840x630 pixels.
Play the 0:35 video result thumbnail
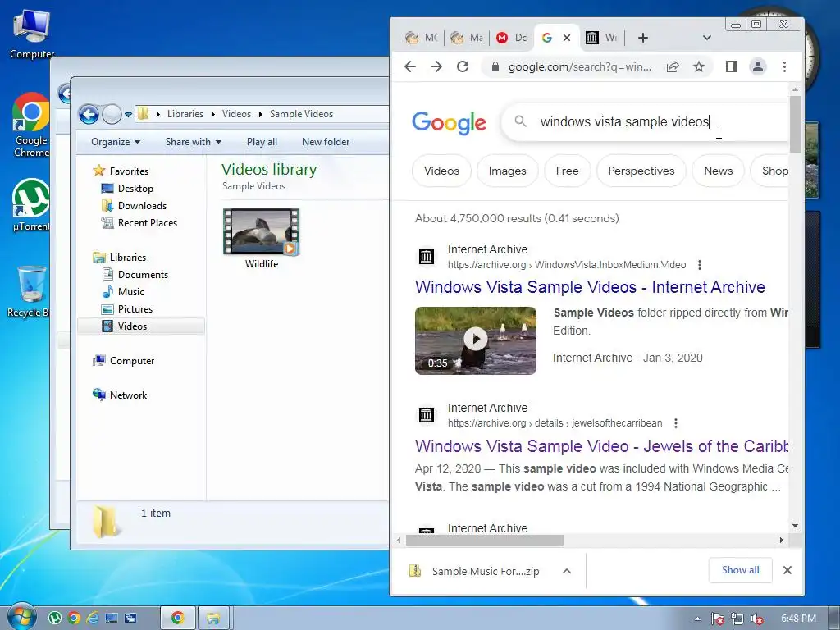pos(475,340)
